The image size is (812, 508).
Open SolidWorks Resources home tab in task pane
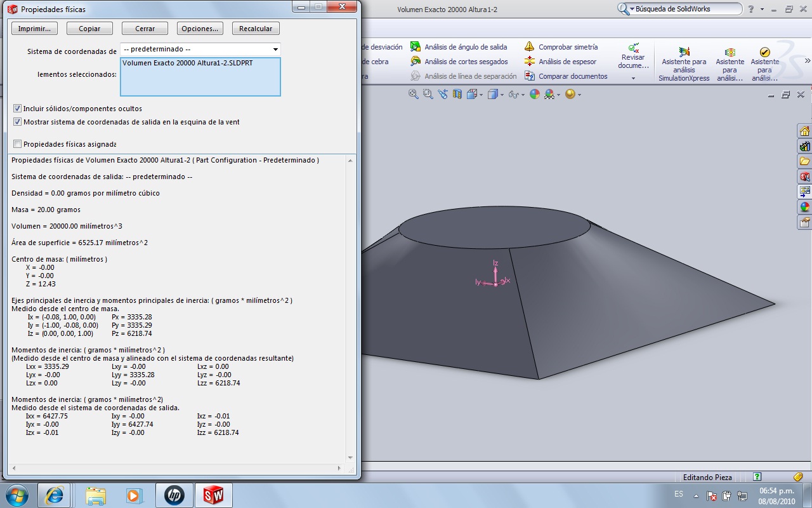coord(804,131)
